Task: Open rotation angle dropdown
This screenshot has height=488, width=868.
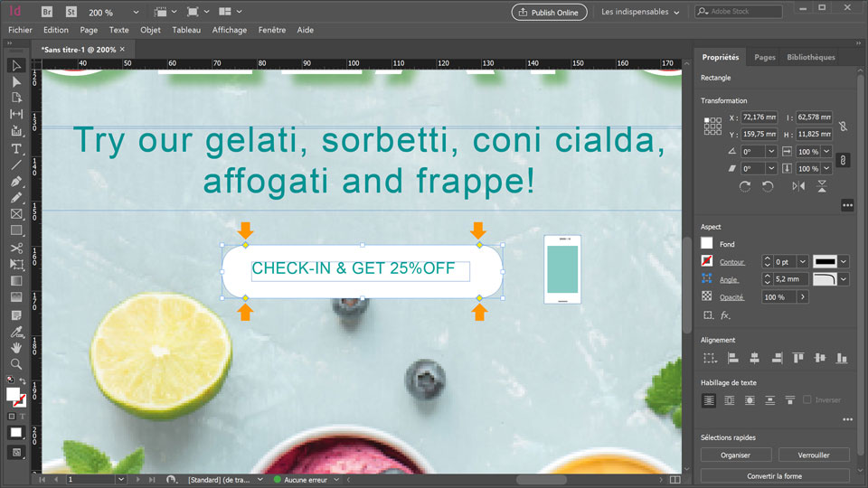Action: pyautogui.click(x=771, y=151)
